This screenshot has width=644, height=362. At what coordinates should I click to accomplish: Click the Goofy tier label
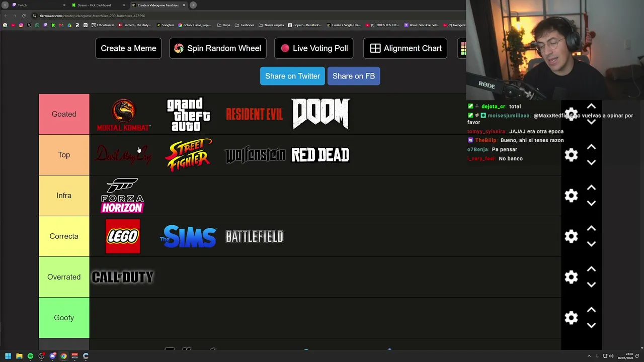pos(64,318)
